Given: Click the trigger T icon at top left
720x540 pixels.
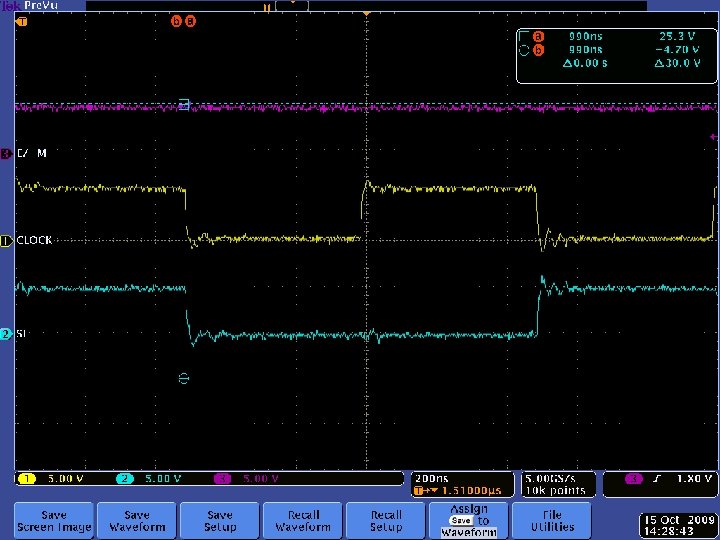Looking at the screenshot, I should pos(23,21).
